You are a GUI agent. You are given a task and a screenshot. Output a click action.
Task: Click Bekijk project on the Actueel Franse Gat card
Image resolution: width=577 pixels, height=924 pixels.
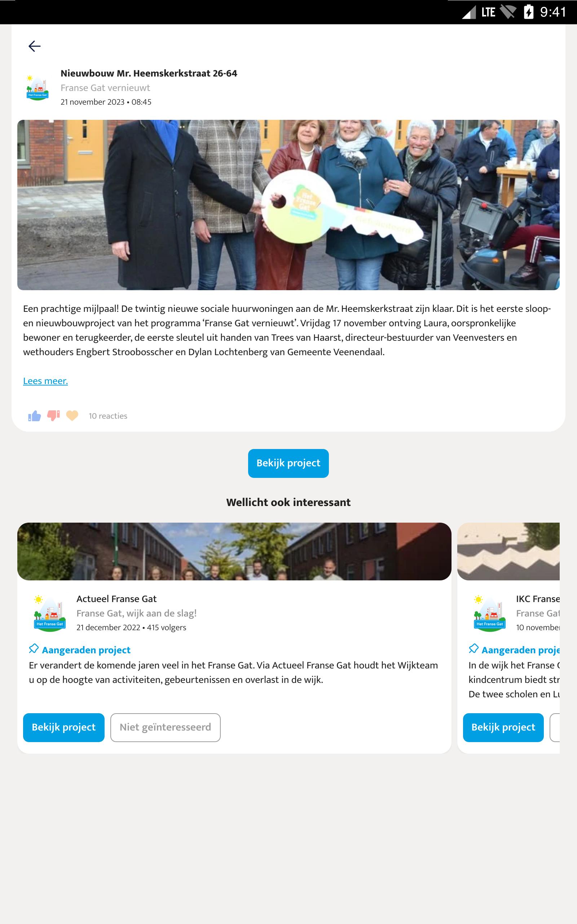pos(64,727)
